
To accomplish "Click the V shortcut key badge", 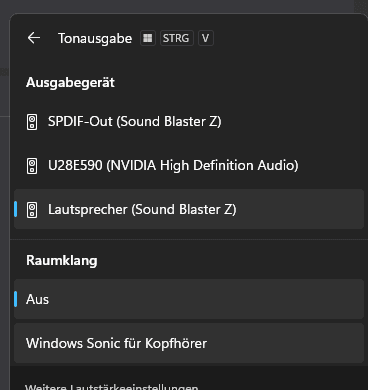I will [205, 38].
